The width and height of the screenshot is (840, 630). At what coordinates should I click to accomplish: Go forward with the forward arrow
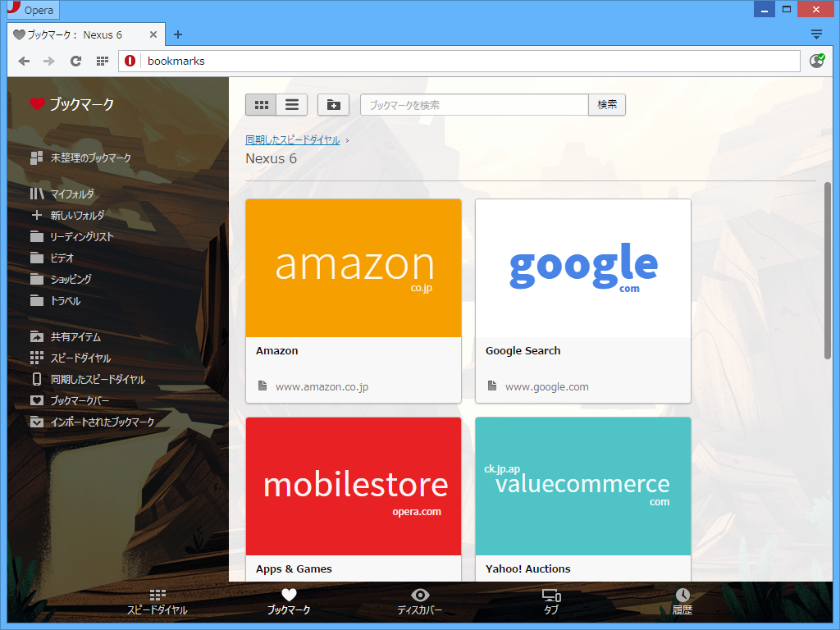(x=49, y=61)
